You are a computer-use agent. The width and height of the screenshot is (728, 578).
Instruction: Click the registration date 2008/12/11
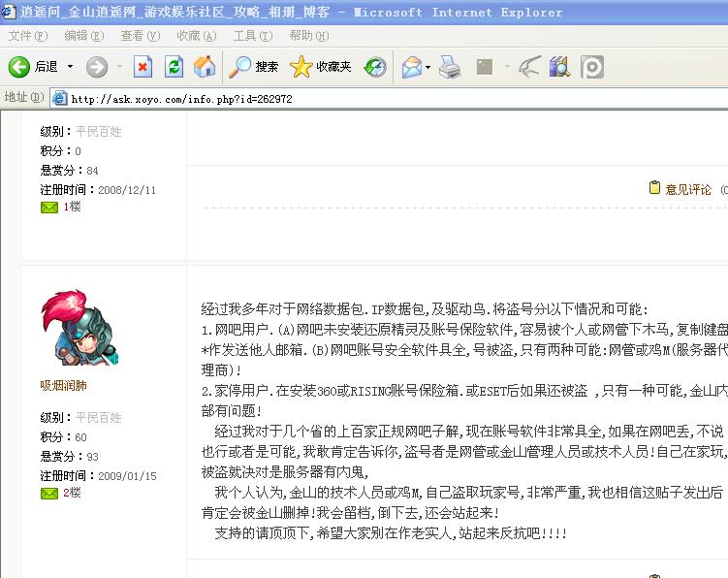[x=127, y=190]
